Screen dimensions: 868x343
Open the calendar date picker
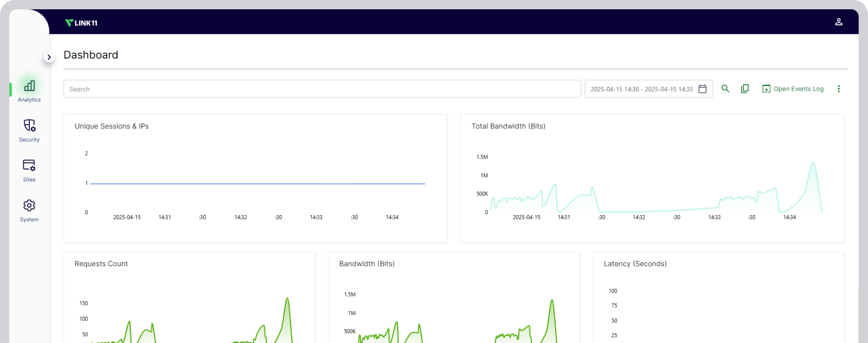[702, 89]
